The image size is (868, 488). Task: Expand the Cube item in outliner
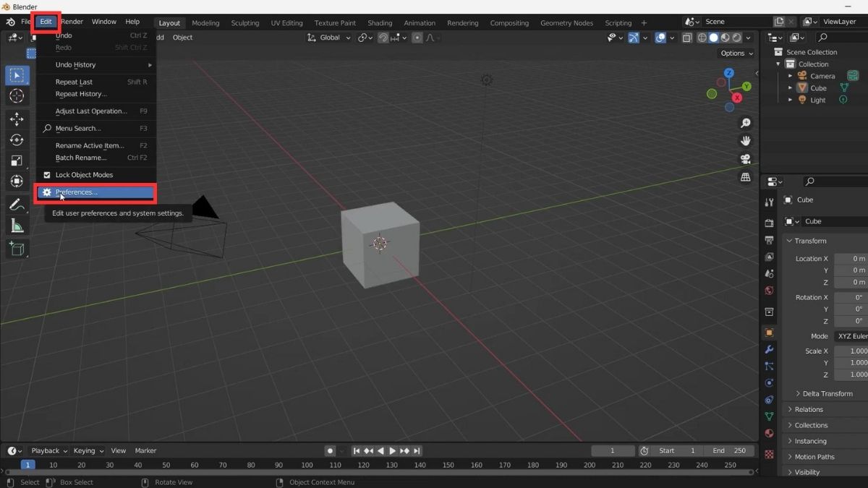coord(791,88)
